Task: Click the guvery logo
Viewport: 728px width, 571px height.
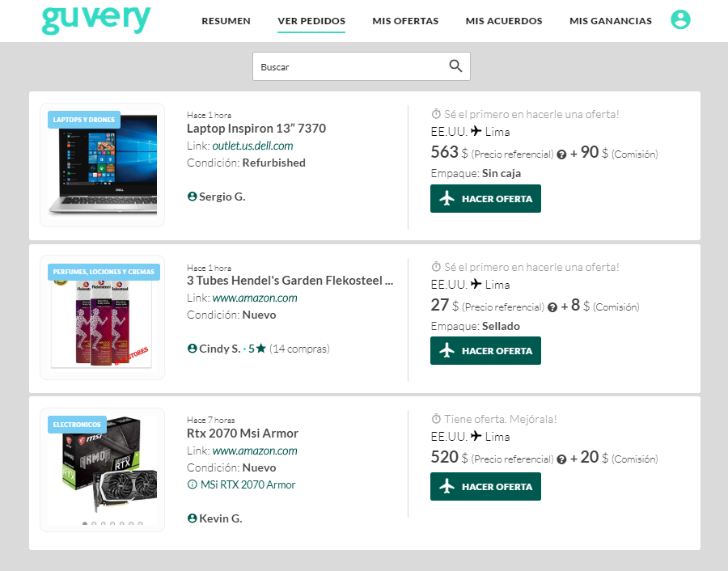Action: click(96, 20)
